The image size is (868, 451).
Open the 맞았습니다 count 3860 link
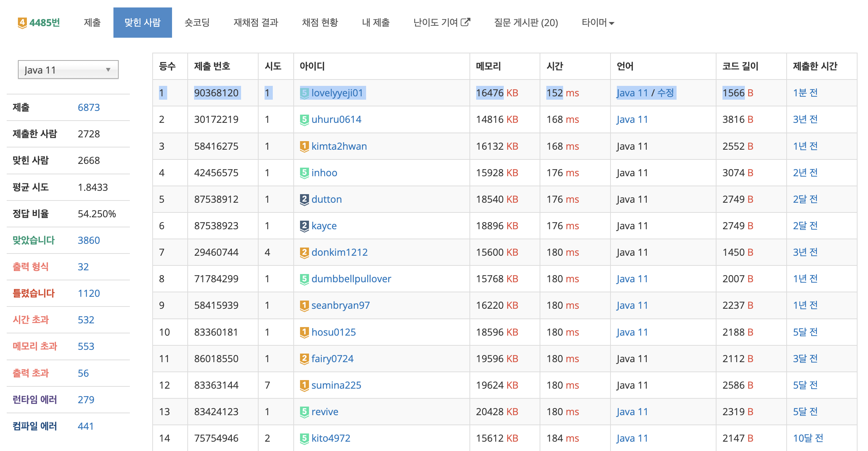(x=89, y=240)
